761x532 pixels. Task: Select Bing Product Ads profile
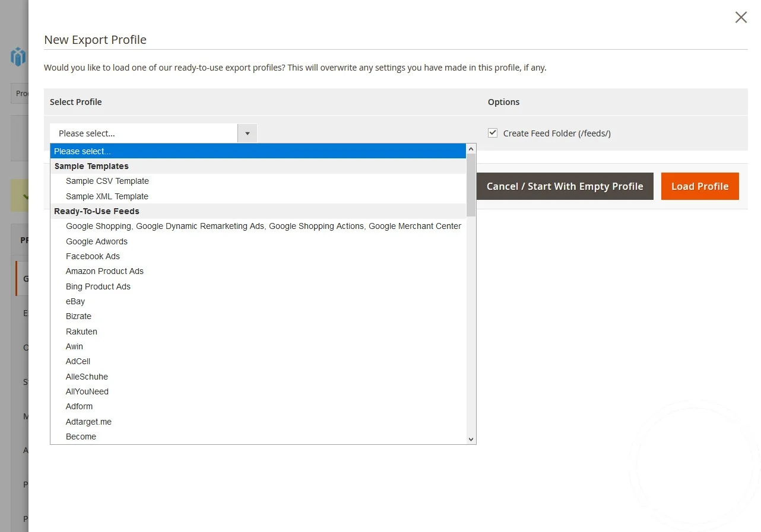pyautogui.click(x=98, y=286)
